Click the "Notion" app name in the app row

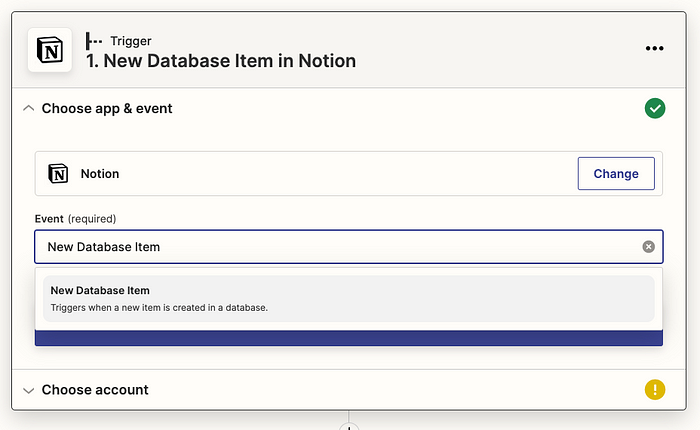pos(100,174)
